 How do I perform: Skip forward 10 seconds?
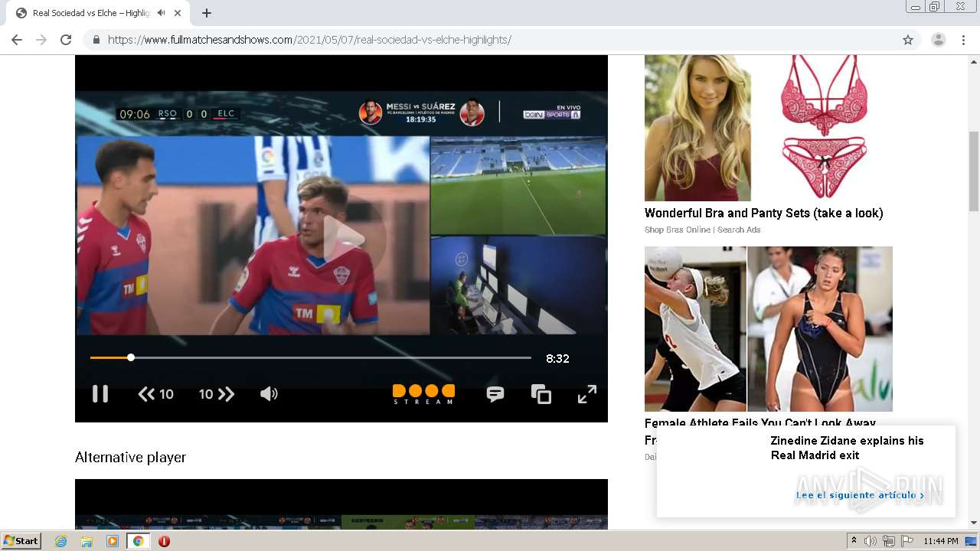tap(217, 394)
